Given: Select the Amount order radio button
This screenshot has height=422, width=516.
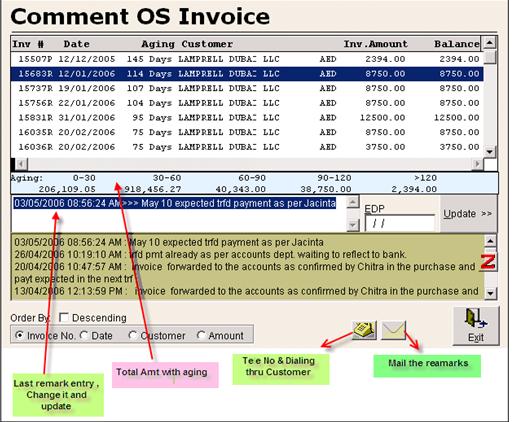Looking at the screenshot, I should (201, 335).
